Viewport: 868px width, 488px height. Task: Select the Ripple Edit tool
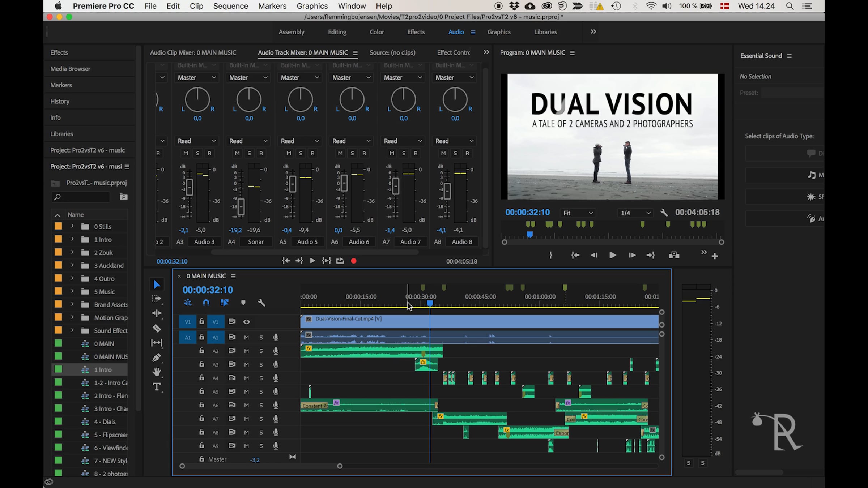(157, 313)
